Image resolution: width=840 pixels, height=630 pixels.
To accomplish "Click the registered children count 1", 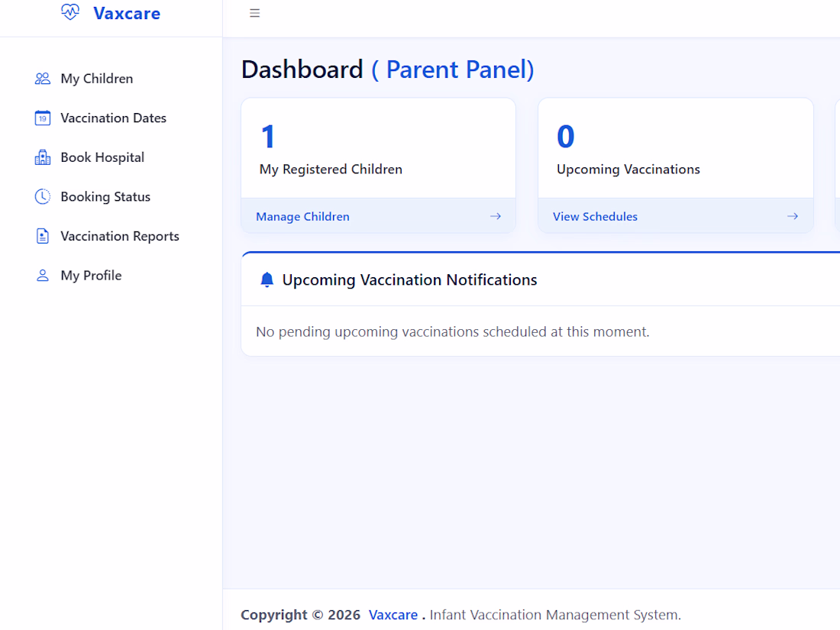I will [268, 137].
